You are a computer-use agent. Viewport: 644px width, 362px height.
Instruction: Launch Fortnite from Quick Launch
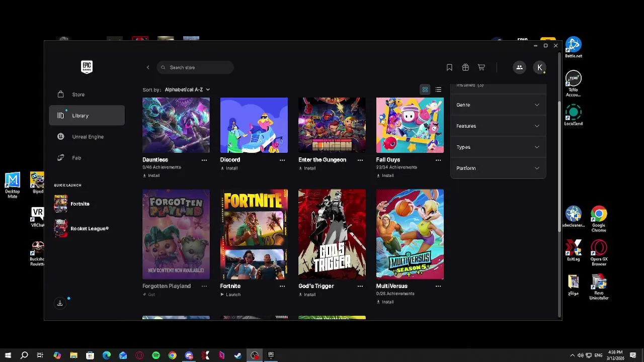pyautogui.click(x=72, y=204)
